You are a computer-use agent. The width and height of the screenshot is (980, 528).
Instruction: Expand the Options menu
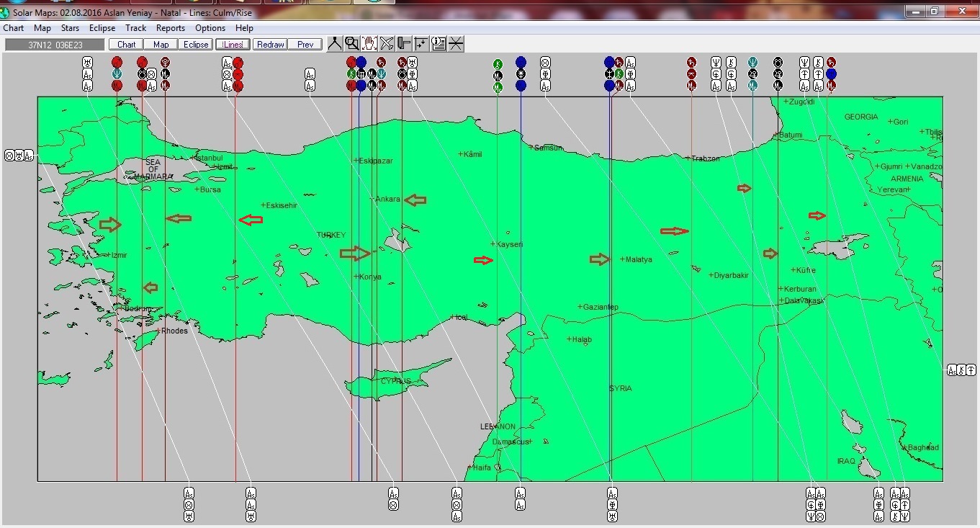coord(210,28)
